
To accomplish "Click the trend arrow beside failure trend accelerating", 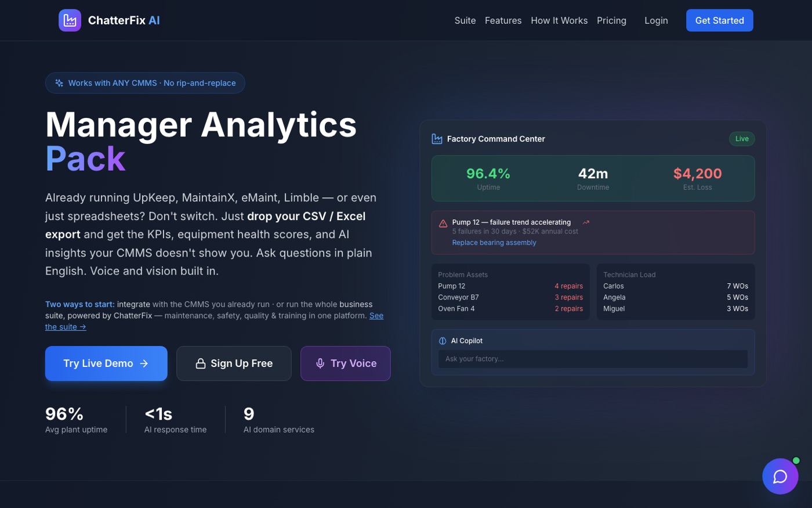I will [586, 222].
